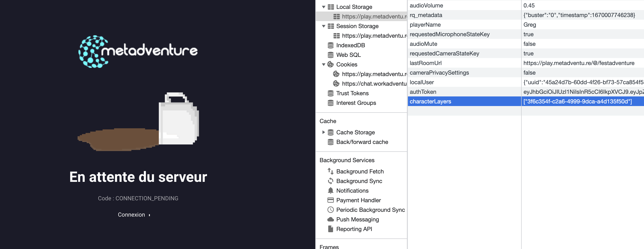Select the playerName row showing Greg
The width and height of the screenshot is (644, 249).
pos(530,24)
